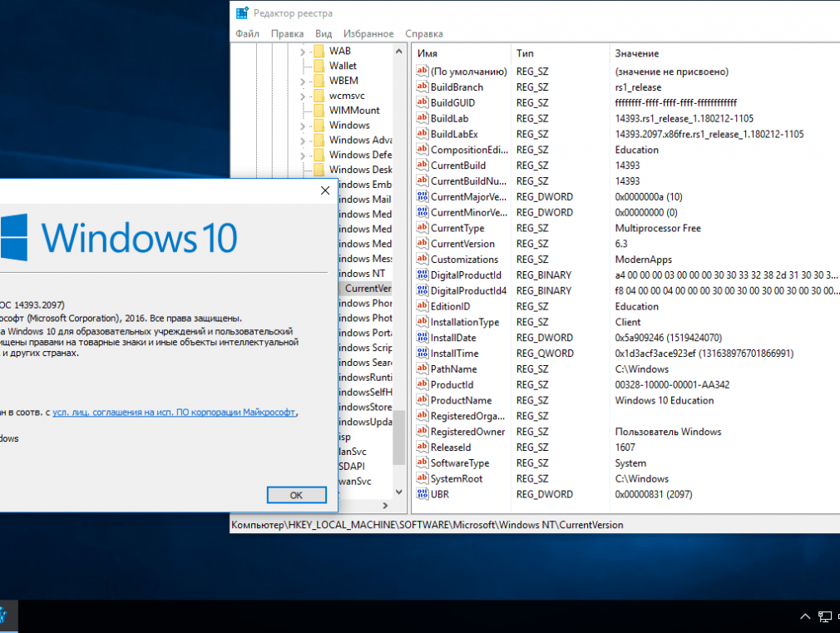This screenshot has height=633, width=840.
Task: Open the Справка menu
Action: [424, 34]
